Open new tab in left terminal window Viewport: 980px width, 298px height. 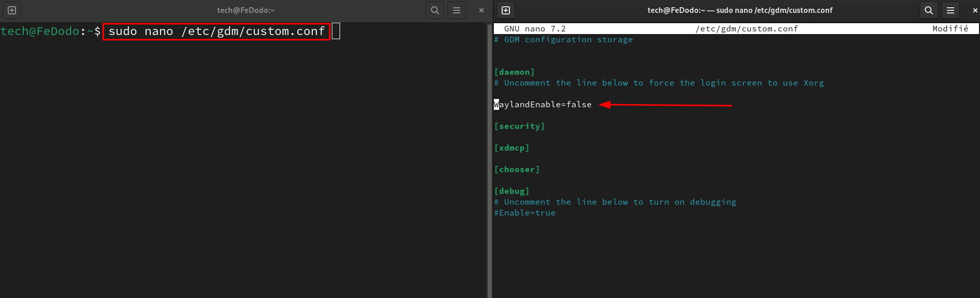12,10
